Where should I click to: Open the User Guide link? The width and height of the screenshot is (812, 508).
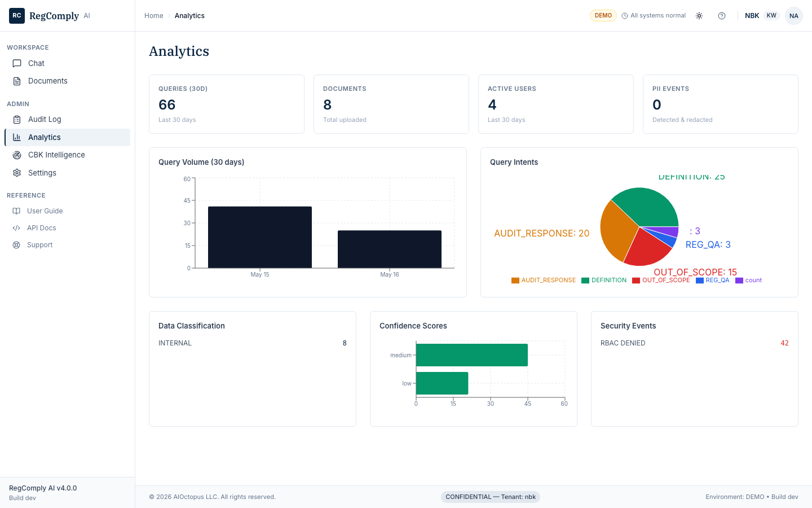coord(67,211)
